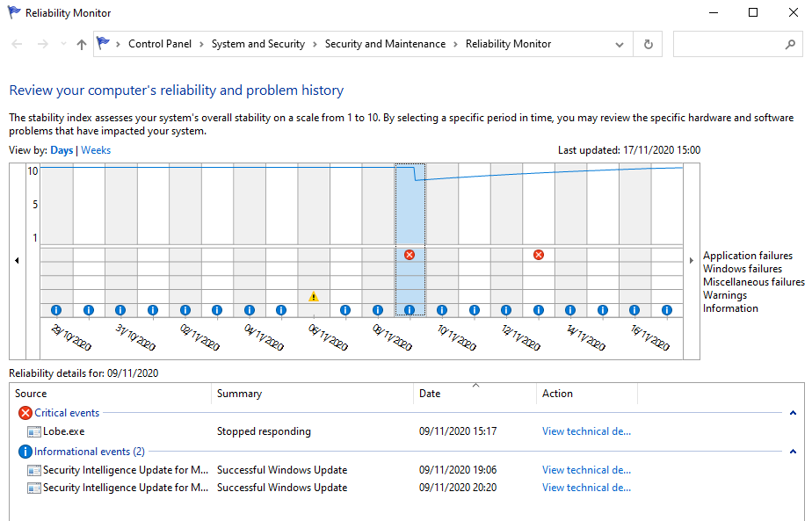Viewport: 812px width, 521px height.
Task: Sort events by the Date column
Action: [429, 393]
